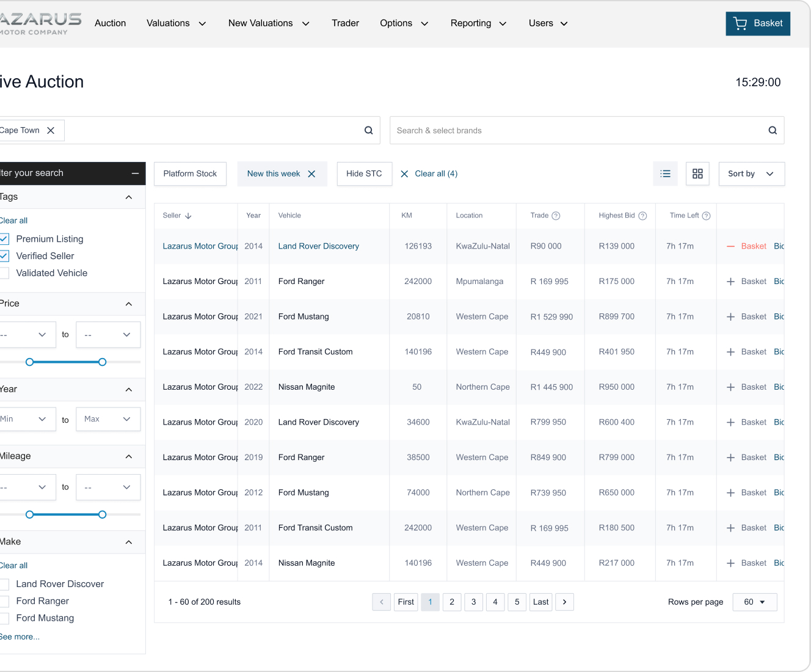811x672 pixels.
Task: Check Ford Ranger make filter
Action: click(4, 601)
